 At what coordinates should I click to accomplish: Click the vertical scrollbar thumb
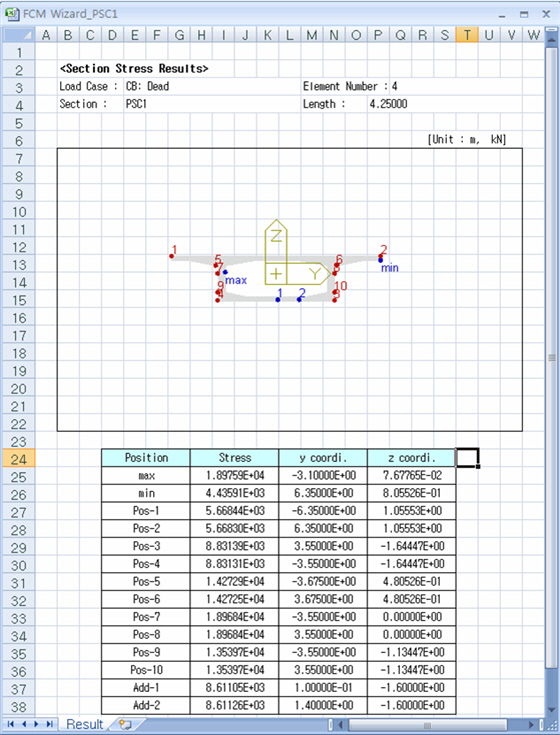[552, 358]
